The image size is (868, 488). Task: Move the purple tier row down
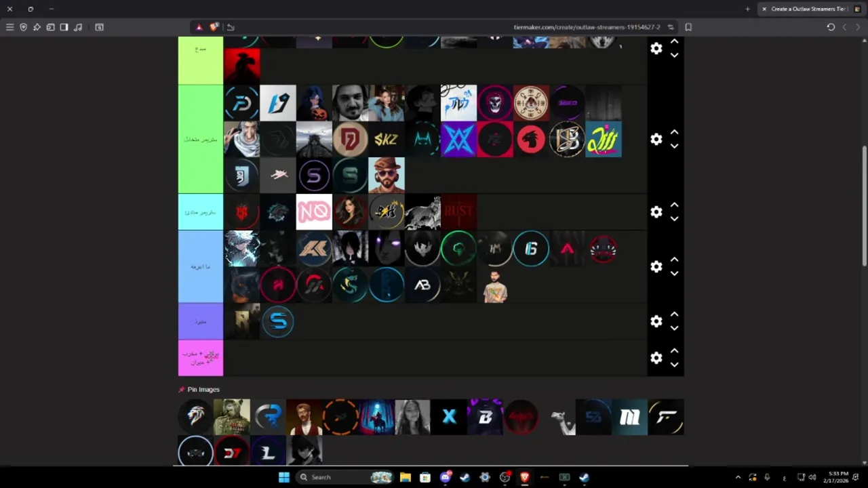674,328
